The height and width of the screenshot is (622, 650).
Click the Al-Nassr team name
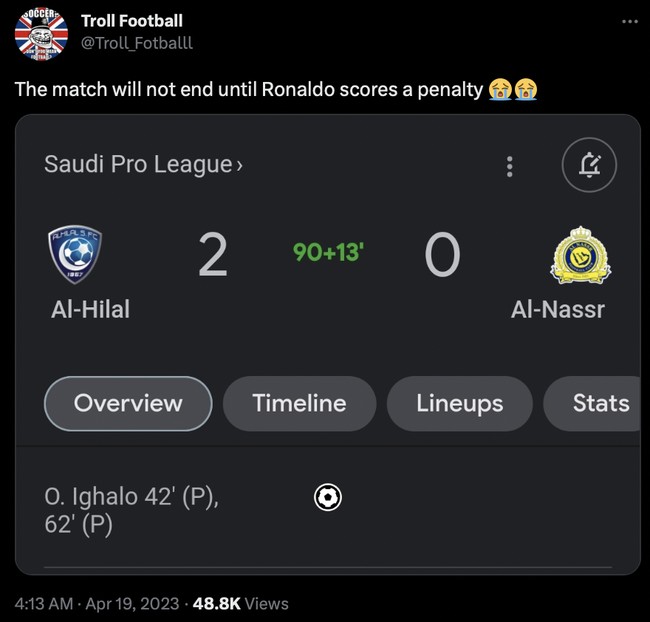(x=557, y=309)
